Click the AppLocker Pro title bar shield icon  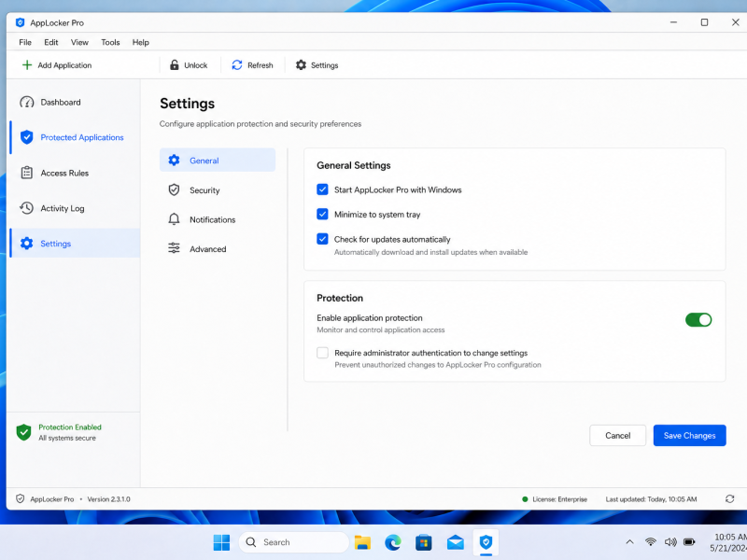click(x=20, y=22)
